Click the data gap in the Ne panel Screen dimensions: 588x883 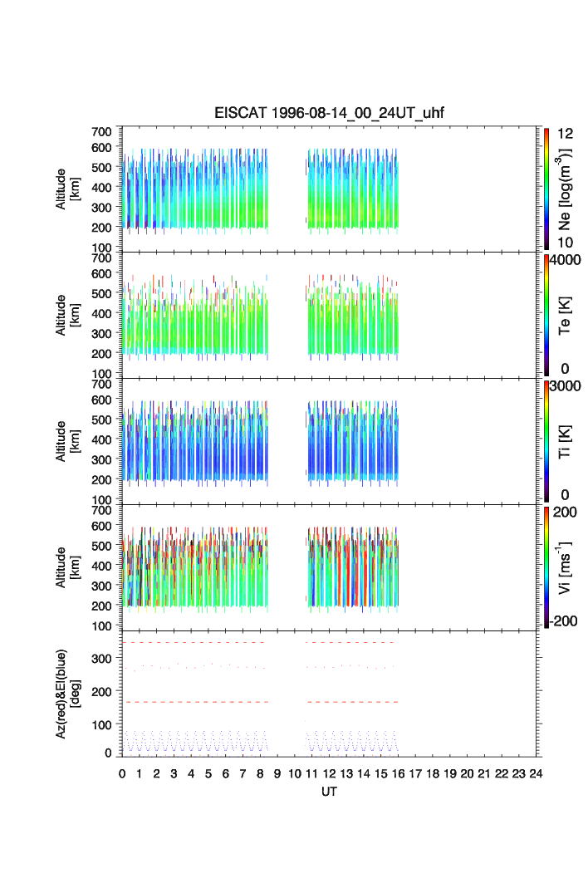click(287, 191)
